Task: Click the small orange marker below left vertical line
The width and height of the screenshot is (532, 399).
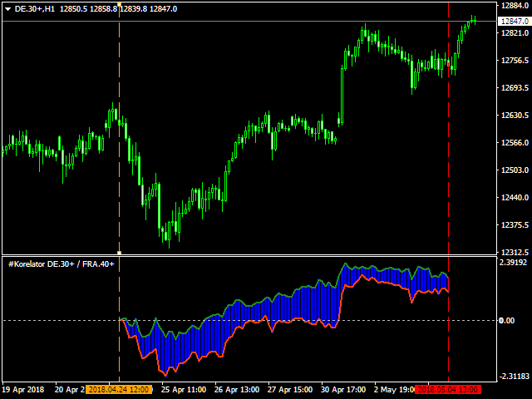Action: pos(119,252)
